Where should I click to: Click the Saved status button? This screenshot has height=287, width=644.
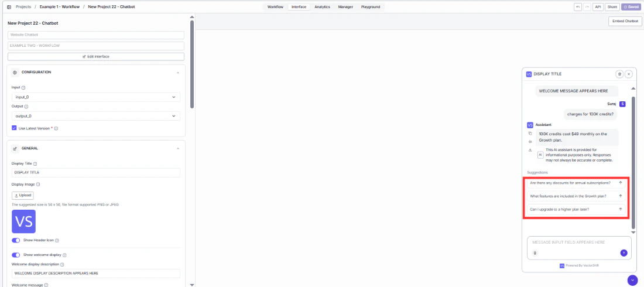click(631, 7)
